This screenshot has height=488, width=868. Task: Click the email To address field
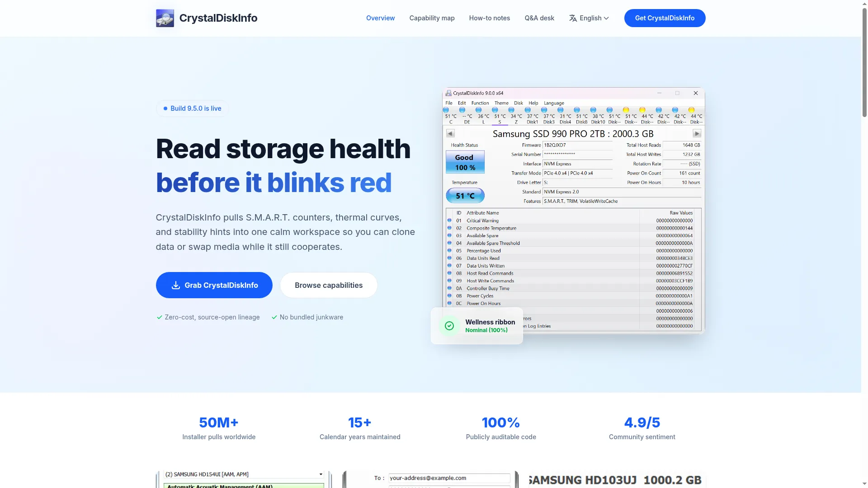click(x=449, y=478)
